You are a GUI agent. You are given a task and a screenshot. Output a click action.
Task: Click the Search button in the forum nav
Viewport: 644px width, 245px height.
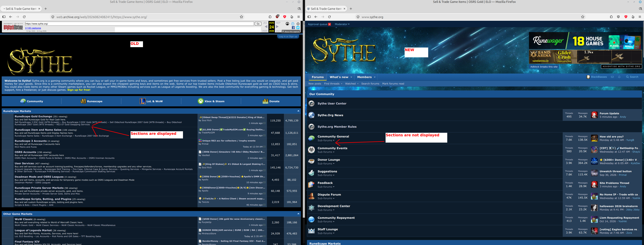pos(632,77)
